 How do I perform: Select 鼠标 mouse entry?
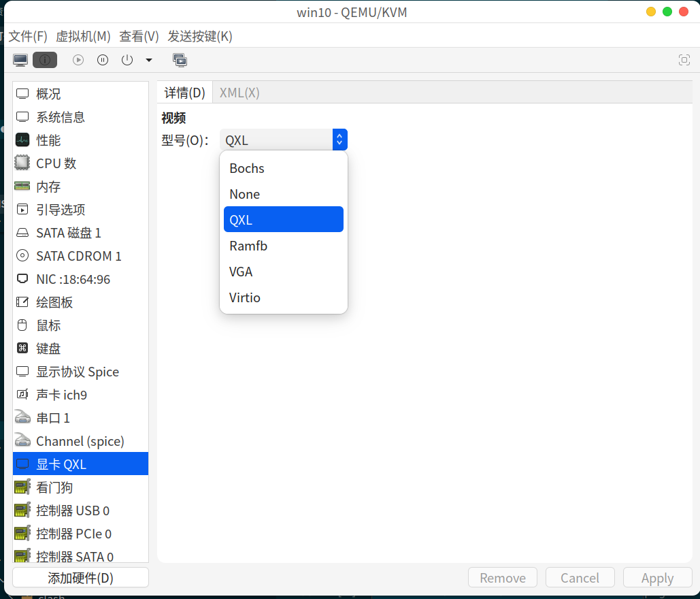click(80, 325)
